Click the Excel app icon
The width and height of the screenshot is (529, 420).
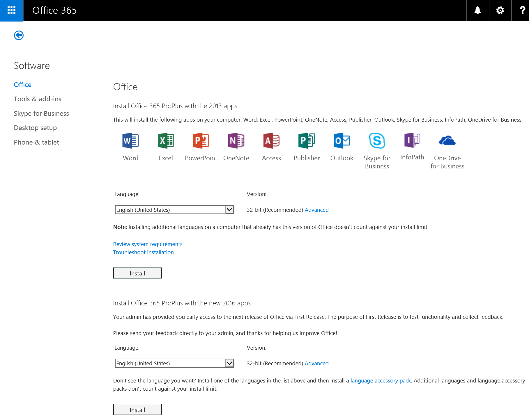[x=166, y=141]
